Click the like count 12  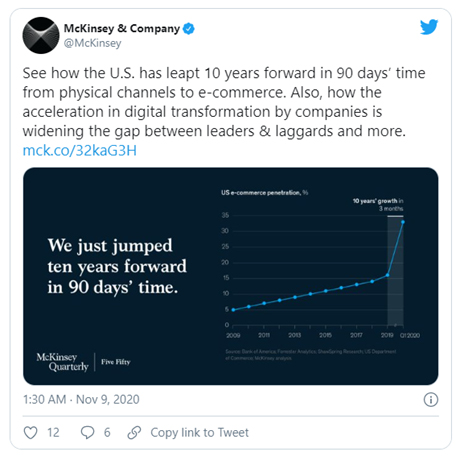click(x=53, y=433)
